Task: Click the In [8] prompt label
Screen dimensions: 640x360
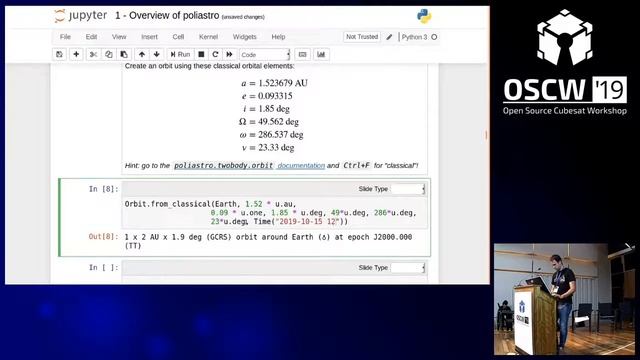Action: (x=103, y=189)
